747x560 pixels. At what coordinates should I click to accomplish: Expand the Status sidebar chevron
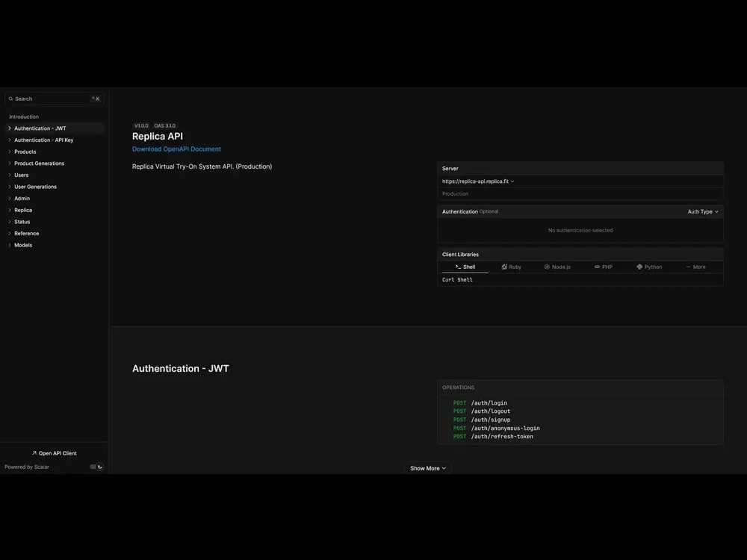[10, 222]
